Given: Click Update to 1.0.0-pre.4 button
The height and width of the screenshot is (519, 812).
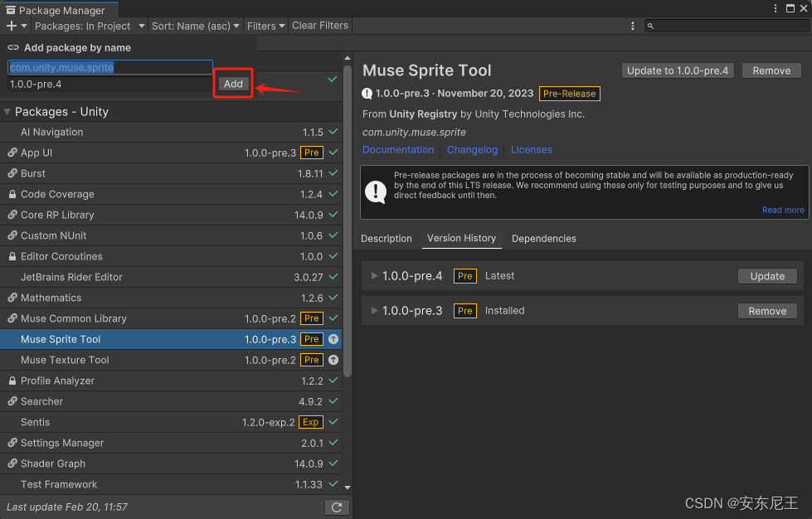Looking at the screenshot, I should pyautogui.click(x=678, y=71).
